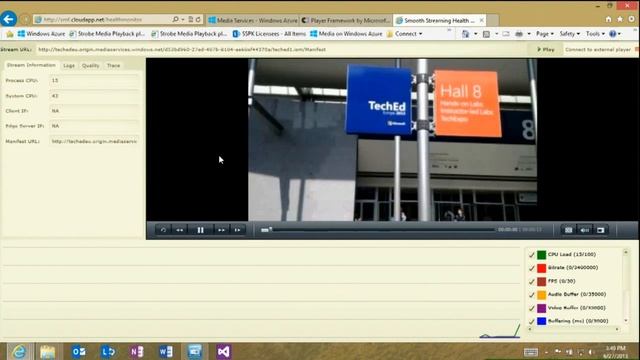Image resolution: width=640 pixels, height=360 pixels.
Task: Expand the Page dropdown menu
Action: point(545,34)
